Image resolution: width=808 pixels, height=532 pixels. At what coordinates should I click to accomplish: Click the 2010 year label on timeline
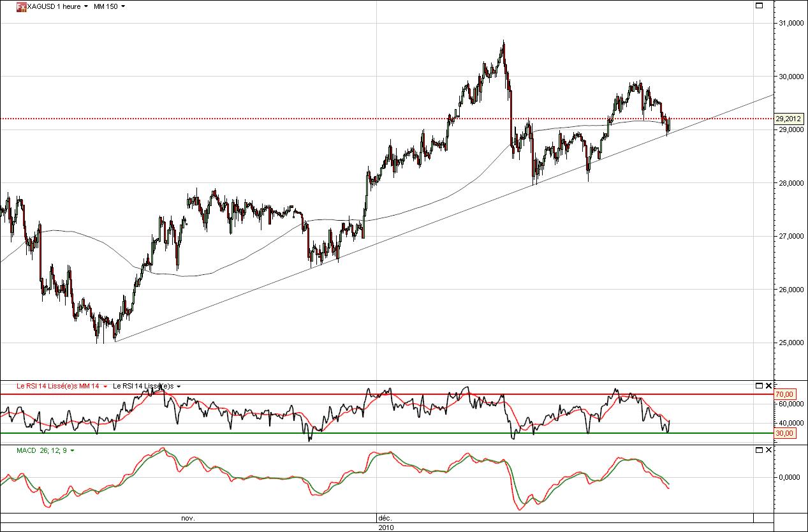(x=386, y=528)
